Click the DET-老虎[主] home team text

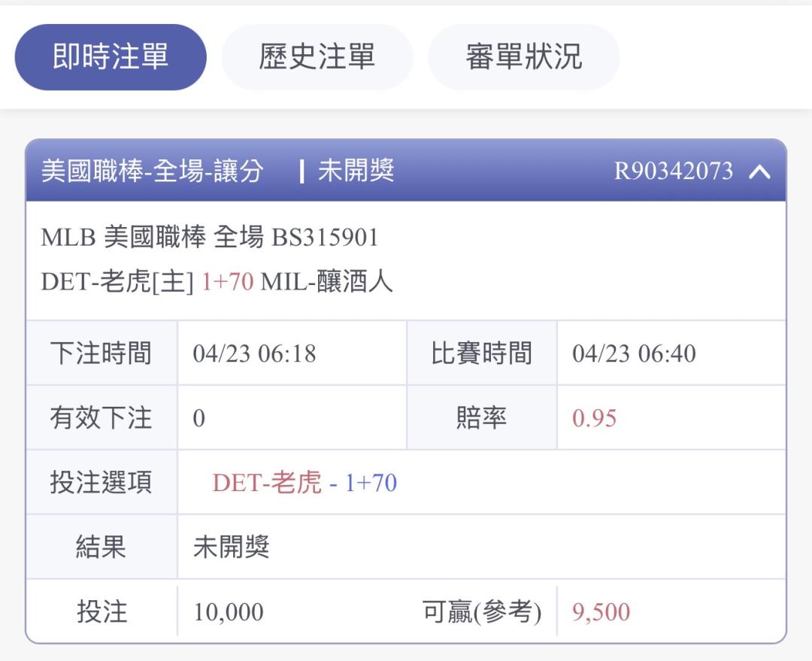(x=117, y=283)
